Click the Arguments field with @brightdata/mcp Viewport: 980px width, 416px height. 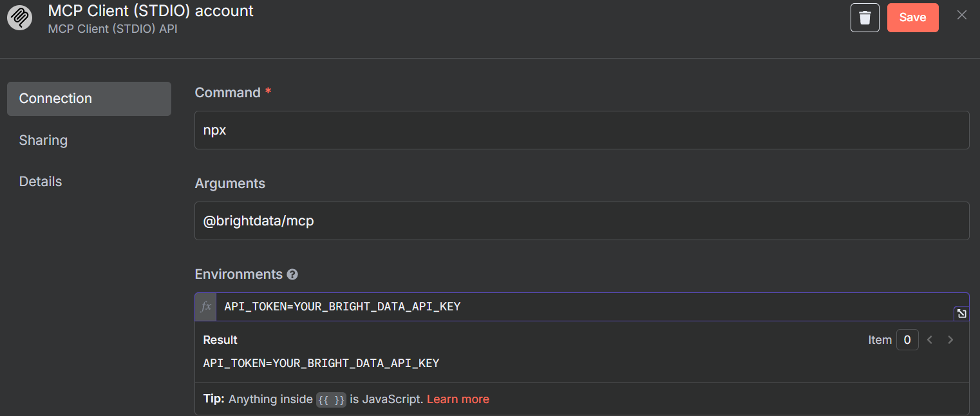(x=581, y=221)
